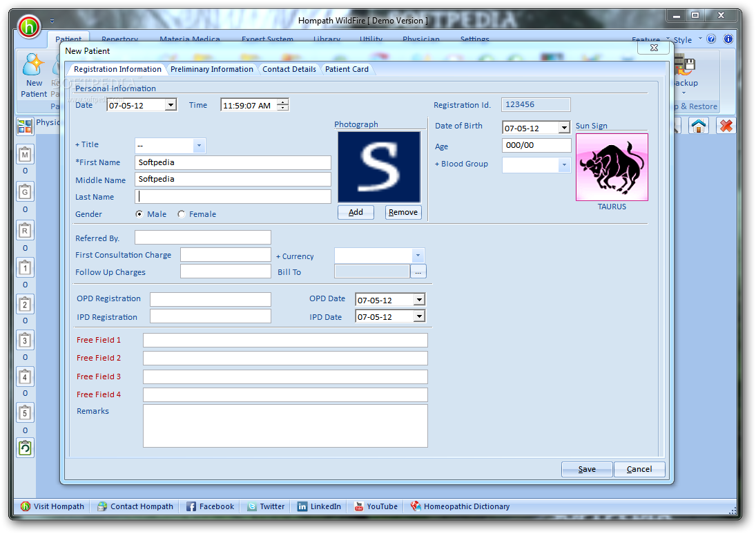Expand the OPD Date dropdown
The height and width of the screenshot is (534, 756).
(x=420, y=300)
